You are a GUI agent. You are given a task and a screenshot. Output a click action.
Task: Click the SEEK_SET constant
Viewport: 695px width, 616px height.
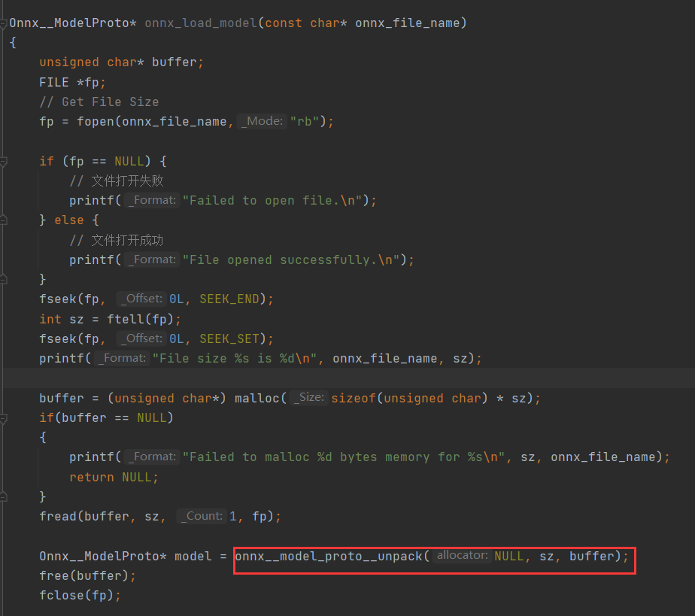229,339
